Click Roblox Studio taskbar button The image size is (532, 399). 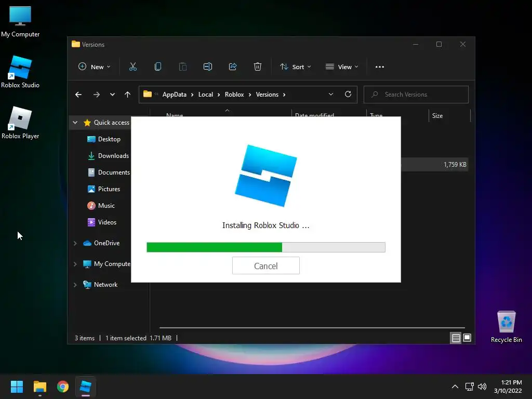click(86, 387)
